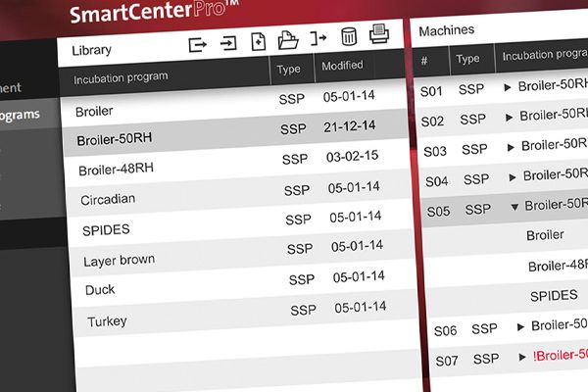Delete program using the trash can icon

point(349,38)
